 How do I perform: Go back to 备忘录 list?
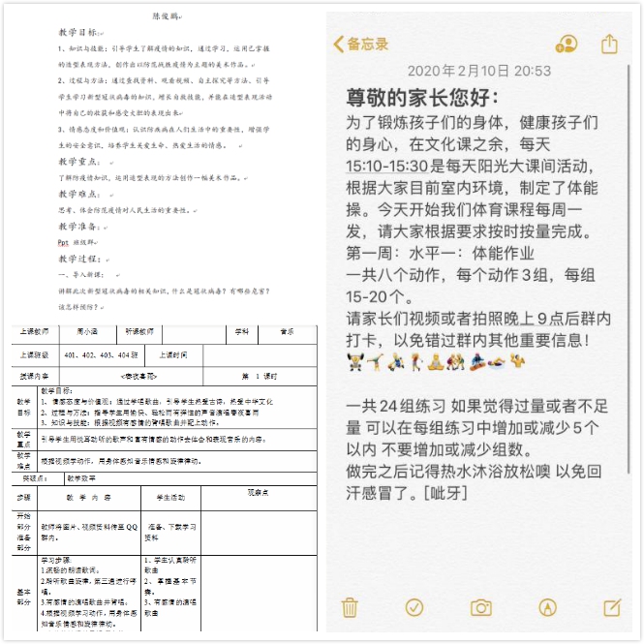pos(361,44)
